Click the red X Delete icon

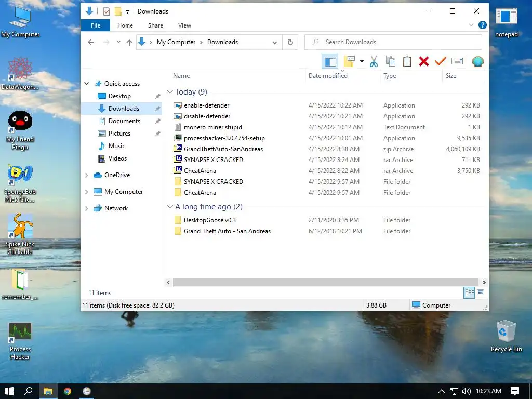click(424, 61)
